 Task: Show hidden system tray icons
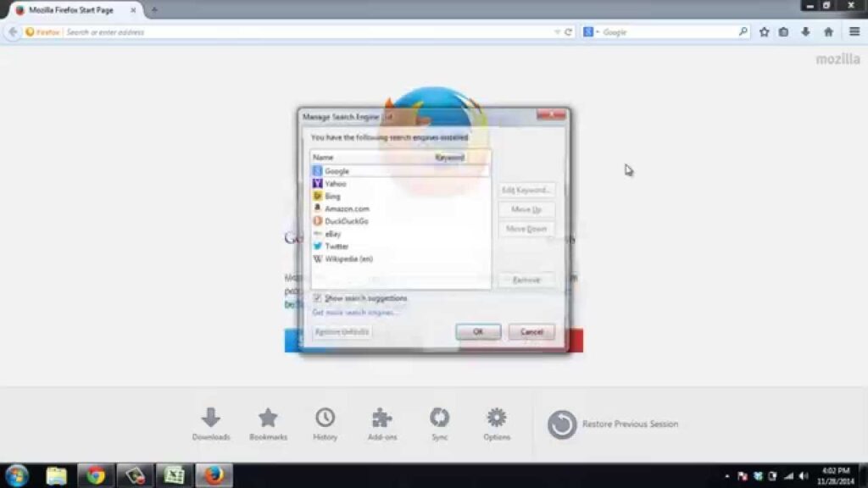726,476
